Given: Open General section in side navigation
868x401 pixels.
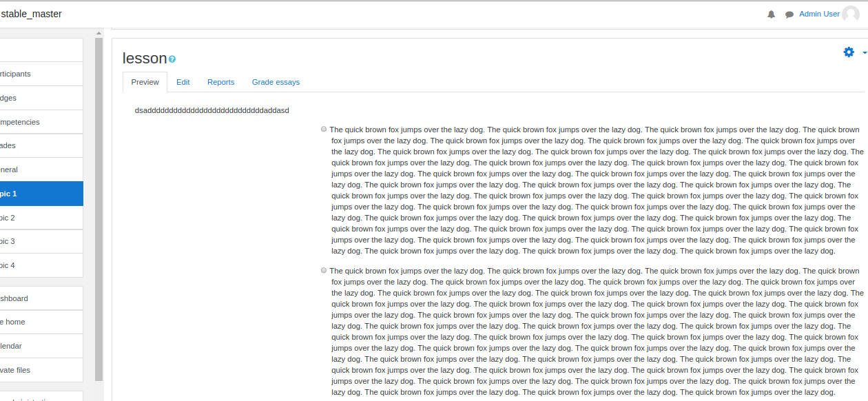Looking at the screenshot, I should click(x=41, y=169).
